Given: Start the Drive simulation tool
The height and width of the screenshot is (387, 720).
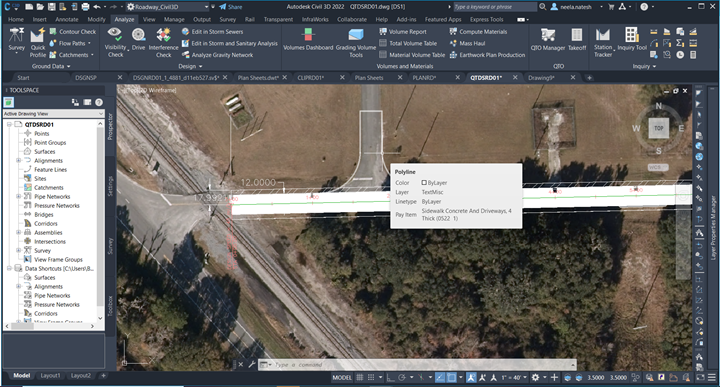Looking at the screenshot, I should (138, 39).
